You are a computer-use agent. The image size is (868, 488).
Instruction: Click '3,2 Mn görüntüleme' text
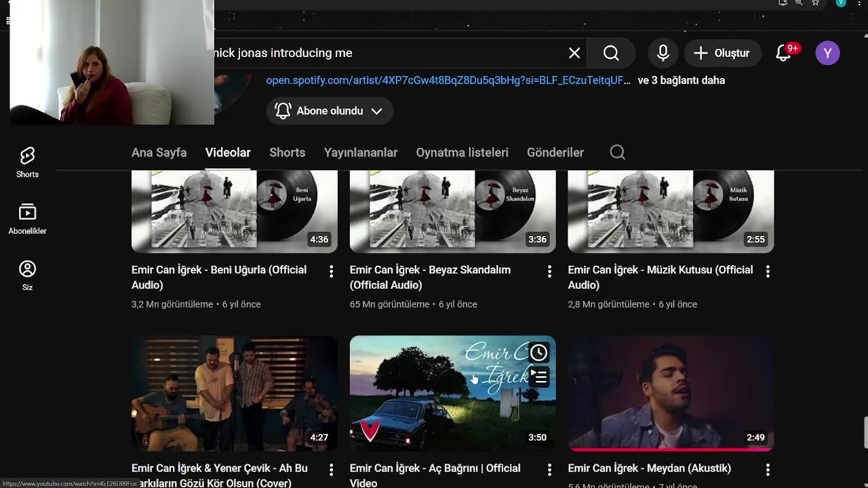172,304
